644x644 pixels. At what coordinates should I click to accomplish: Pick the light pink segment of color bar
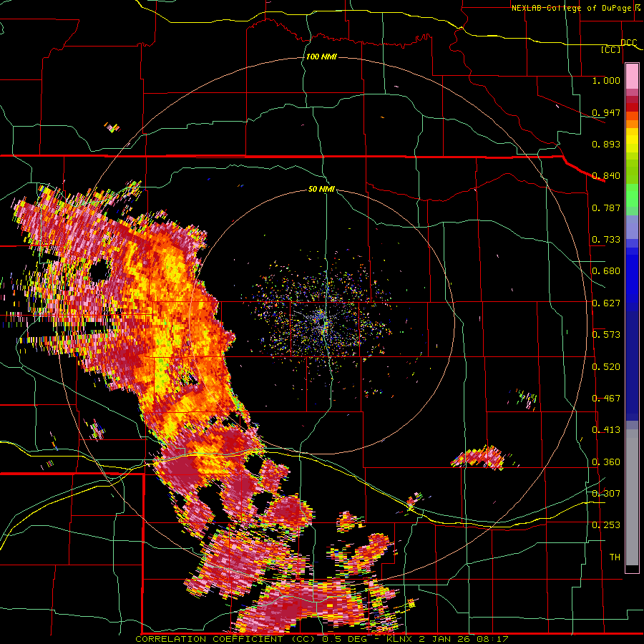[x=632, y=76]
